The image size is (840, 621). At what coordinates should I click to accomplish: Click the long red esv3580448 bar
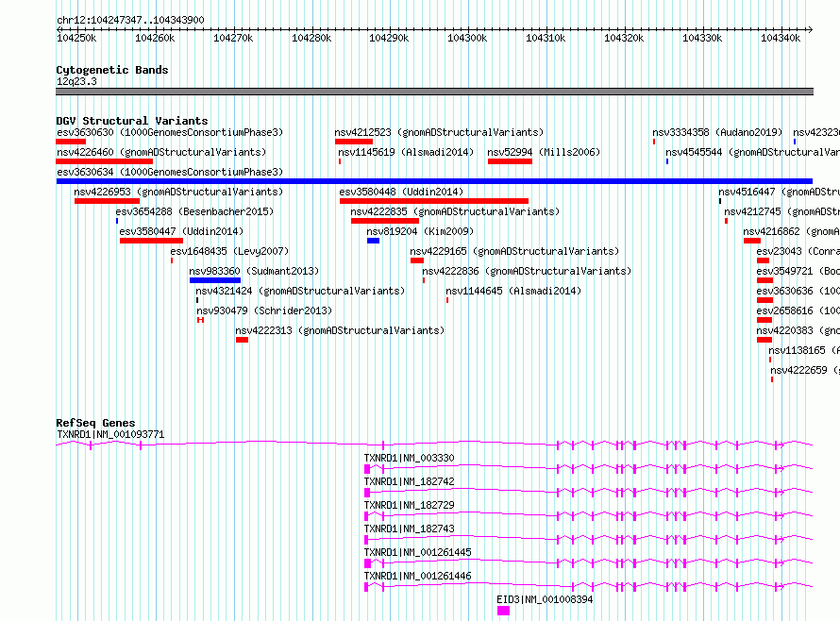[x=434, y=201]
